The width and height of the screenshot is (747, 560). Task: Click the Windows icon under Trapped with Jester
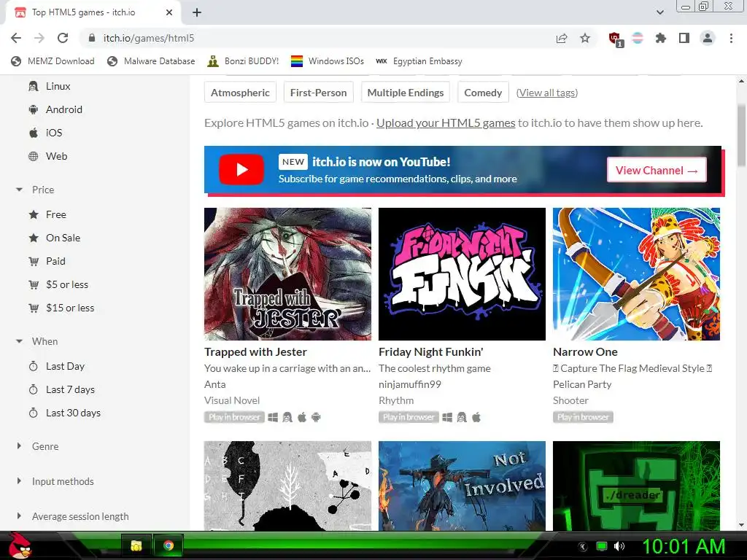[x=273, y=417]
